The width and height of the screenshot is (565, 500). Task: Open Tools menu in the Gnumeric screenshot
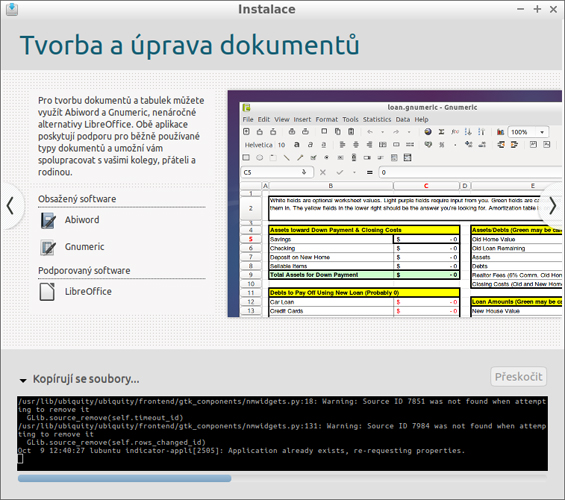tap(350, 119)
